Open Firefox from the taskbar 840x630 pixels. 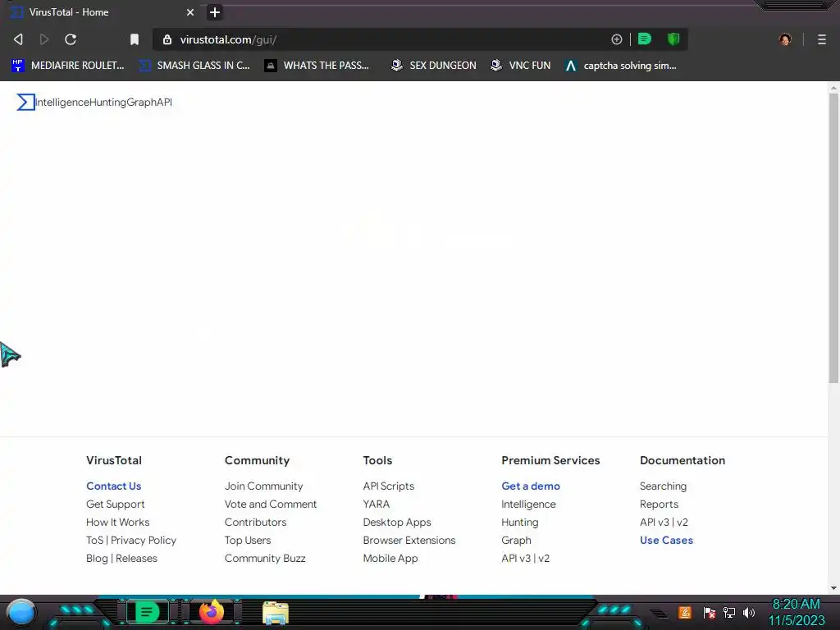(x=212, y=612)
